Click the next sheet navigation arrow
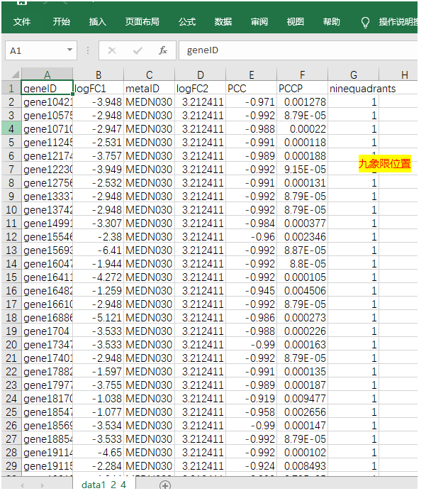The height and width of the screenshot is (491, 448). point(42,485)
